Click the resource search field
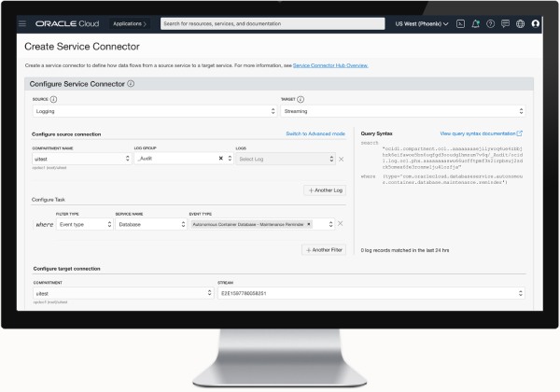560x392 pixels. click(273, 23)
